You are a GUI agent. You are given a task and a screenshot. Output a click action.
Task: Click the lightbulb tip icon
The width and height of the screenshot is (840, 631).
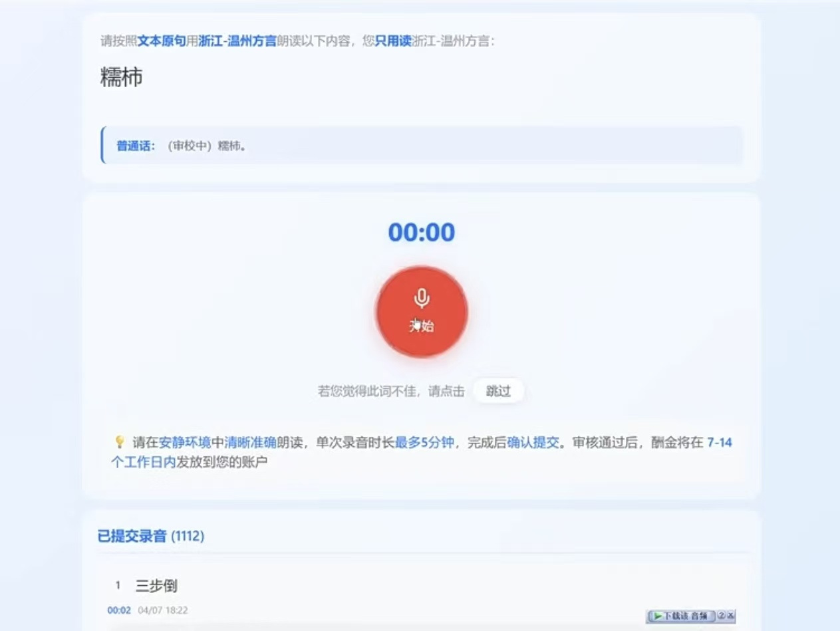tap(120, 442)
